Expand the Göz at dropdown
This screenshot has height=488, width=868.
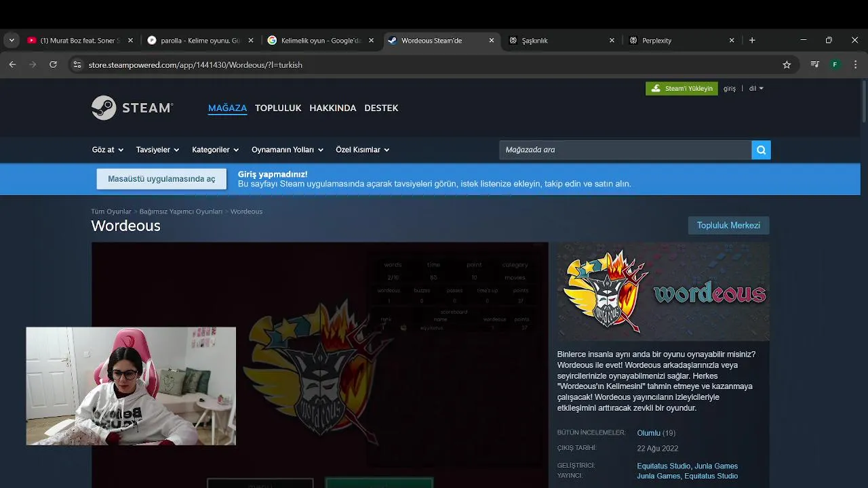coord(107,150)
